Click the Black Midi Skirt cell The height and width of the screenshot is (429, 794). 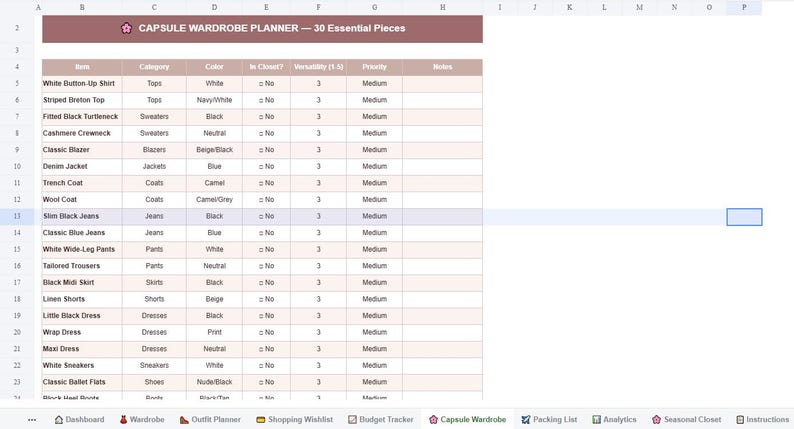tap(82, 283)
